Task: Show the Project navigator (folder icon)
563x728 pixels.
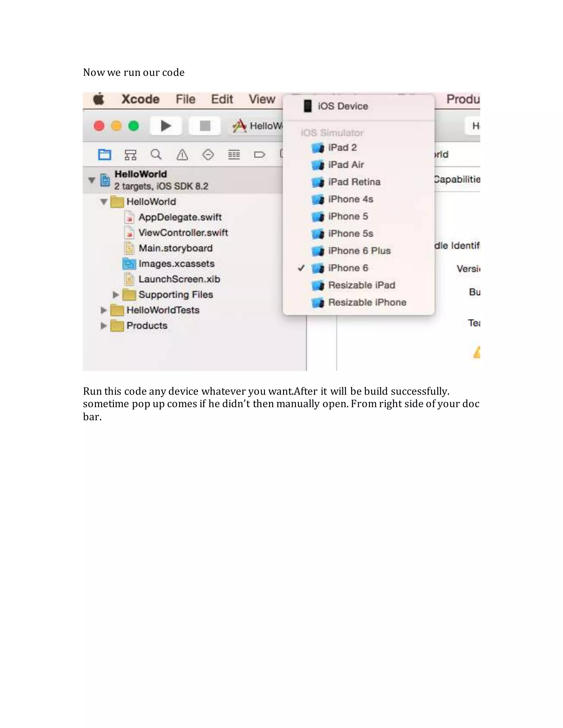Action: pos(104,155)
